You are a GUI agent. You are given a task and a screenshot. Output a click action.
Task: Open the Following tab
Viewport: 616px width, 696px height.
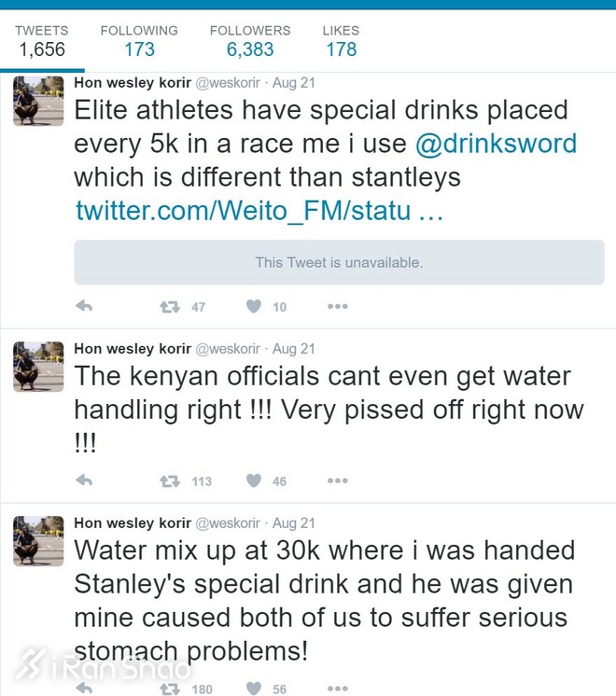[x=139, y=41]
